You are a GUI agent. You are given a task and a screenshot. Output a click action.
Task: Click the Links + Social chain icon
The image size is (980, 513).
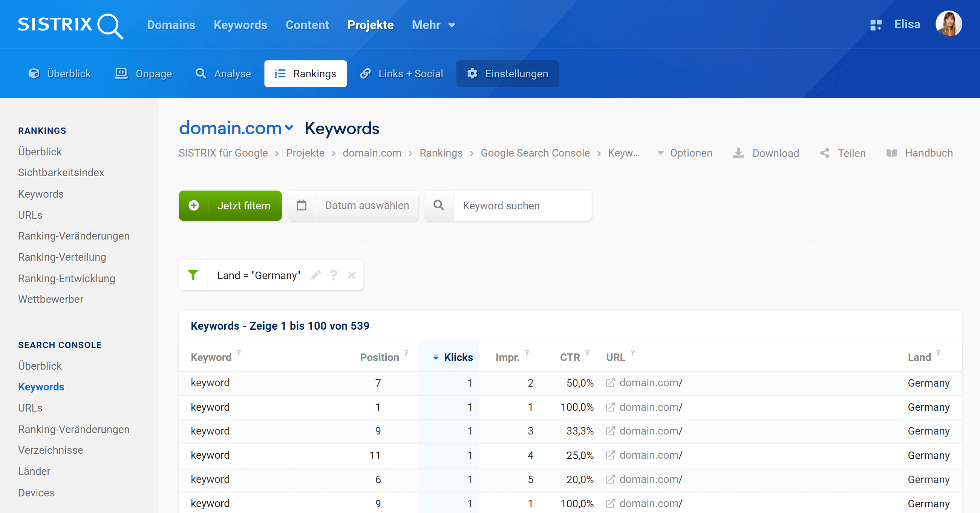coord(365,74)
